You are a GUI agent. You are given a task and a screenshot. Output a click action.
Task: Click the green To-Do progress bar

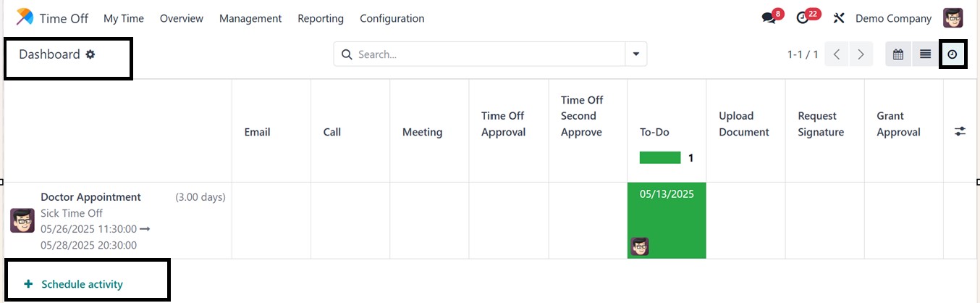coord(660,157)
